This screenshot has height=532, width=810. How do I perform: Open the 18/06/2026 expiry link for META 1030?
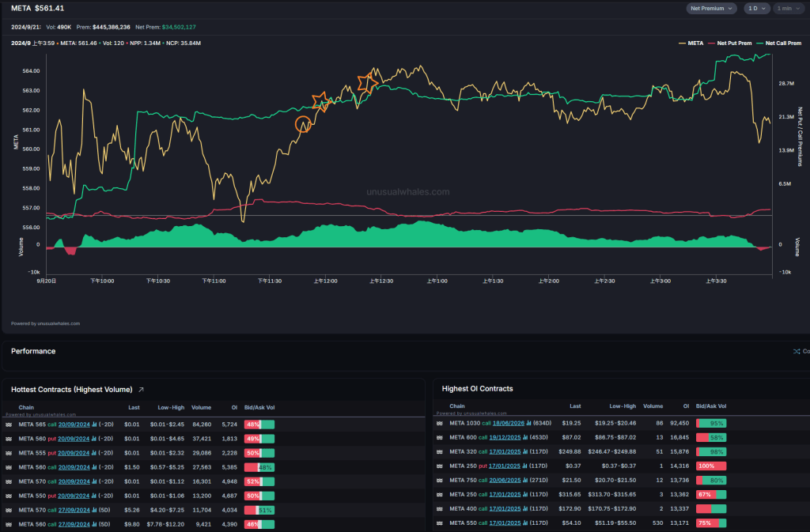507,423
